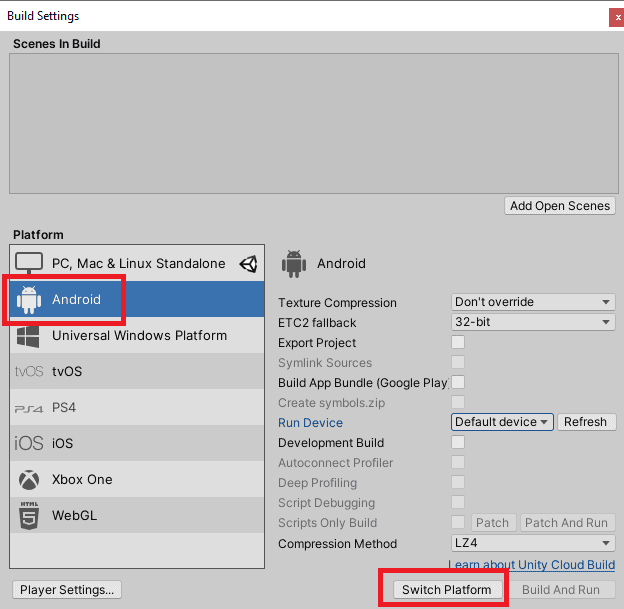This screenshot has width=624, height=609.
Task: Click the tvOS platform icon
Action: coord(29,372)
